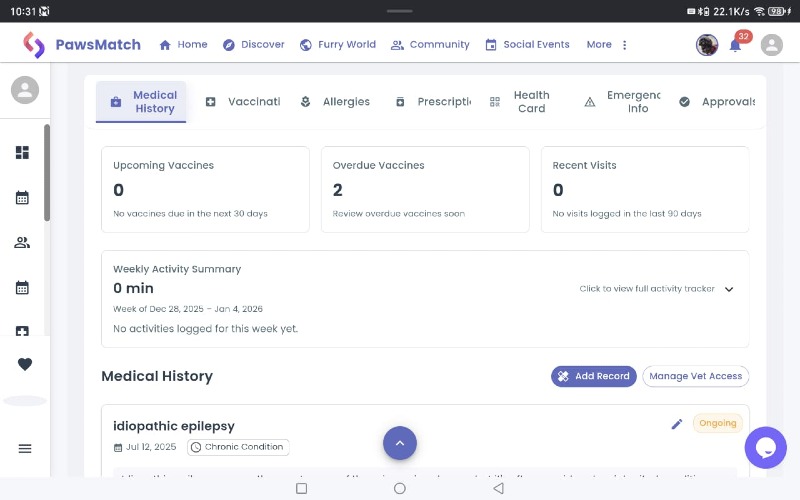This screenshot has width=800, height=500.
Task: Click the Add Record button
Action: [x=594, y=376]
